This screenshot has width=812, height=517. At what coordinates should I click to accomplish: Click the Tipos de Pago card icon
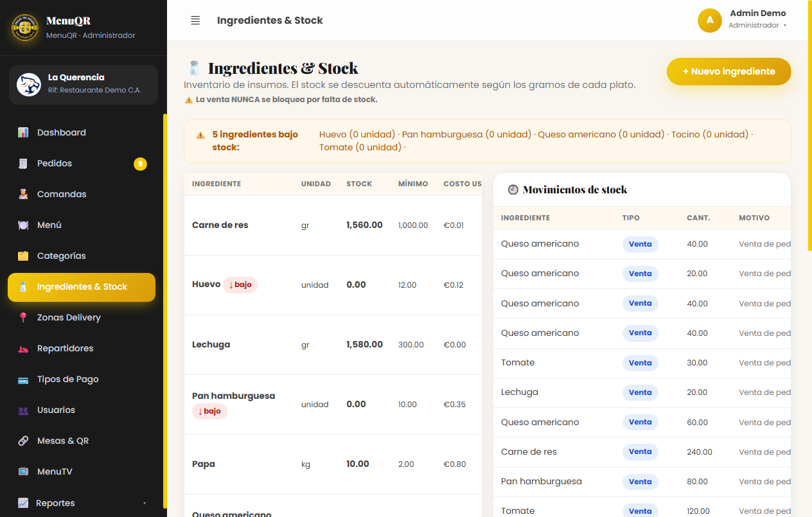(23, 379)
